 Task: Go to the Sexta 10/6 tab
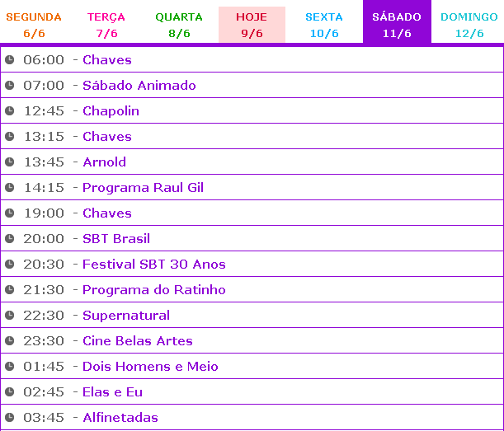click(x=323, y=25)
